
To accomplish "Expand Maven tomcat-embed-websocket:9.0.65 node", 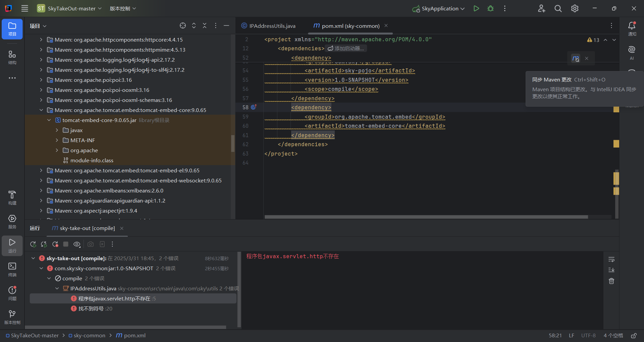I will click(41, 180).
